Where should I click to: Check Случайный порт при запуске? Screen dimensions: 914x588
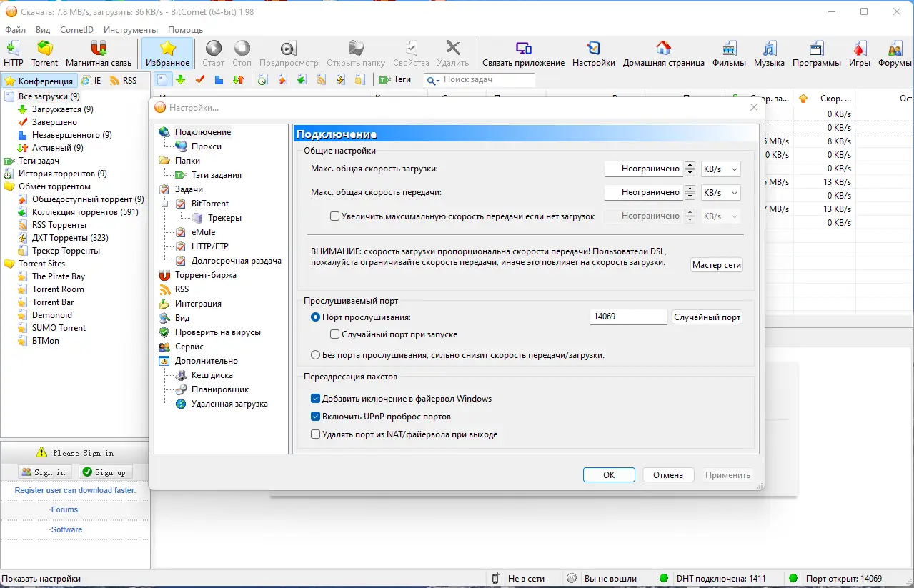[x=334, y=334]
